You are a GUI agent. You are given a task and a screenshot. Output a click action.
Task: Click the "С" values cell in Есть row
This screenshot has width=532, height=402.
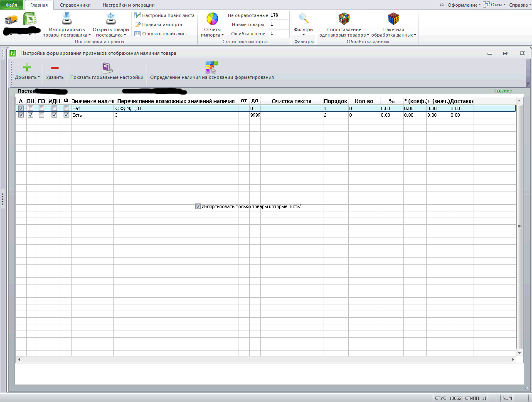[176, 115]
